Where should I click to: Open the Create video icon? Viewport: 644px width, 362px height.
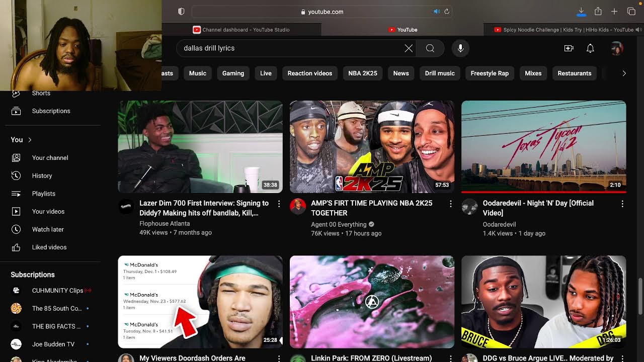[x=569, y=48]
